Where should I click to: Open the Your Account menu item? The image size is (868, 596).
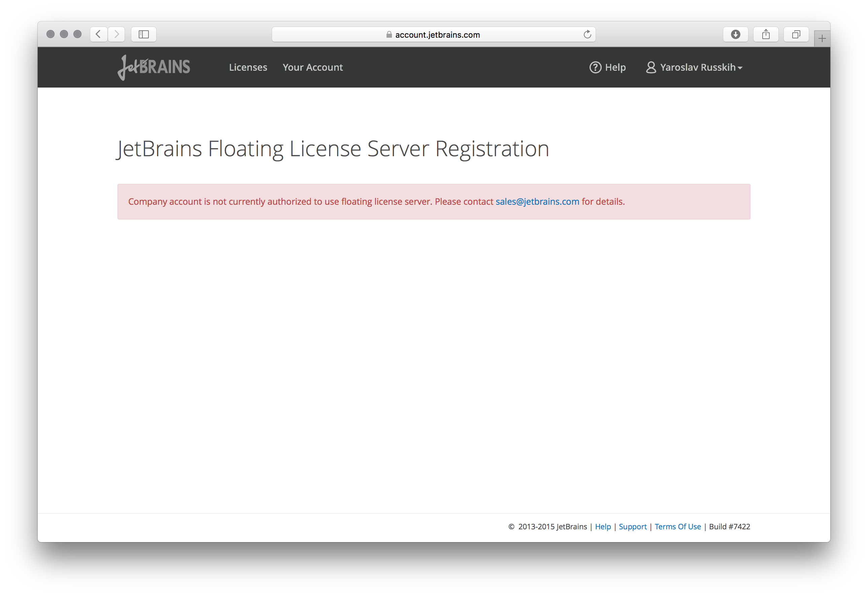click(312, 67)
